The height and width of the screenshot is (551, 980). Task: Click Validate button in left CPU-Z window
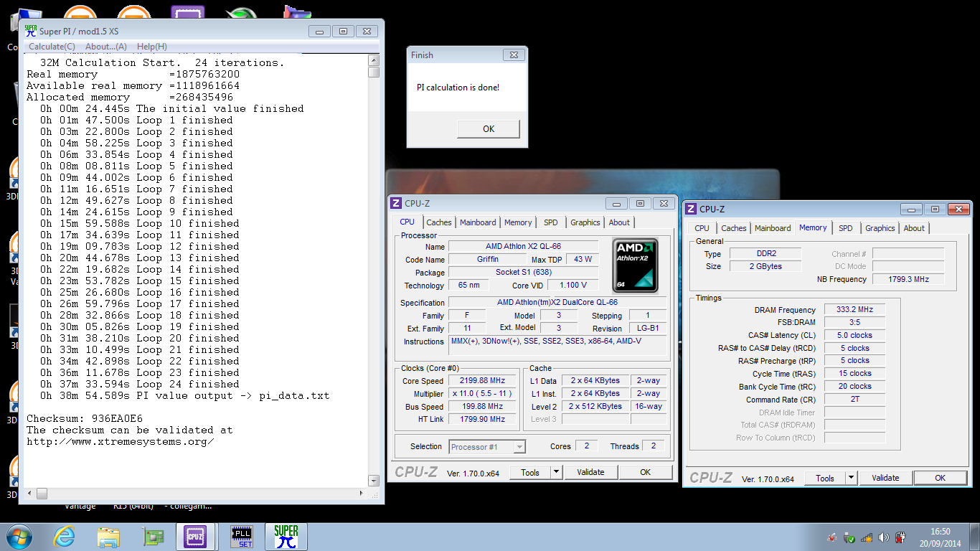pos(590,472)
